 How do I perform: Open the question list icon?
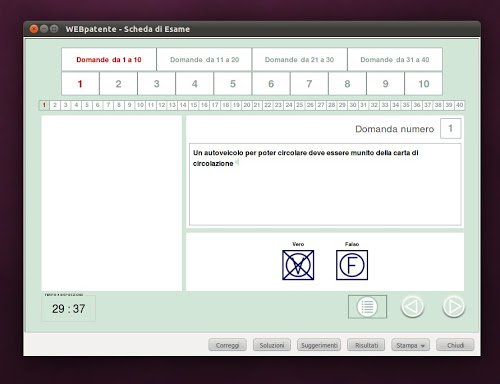point(367,307)
